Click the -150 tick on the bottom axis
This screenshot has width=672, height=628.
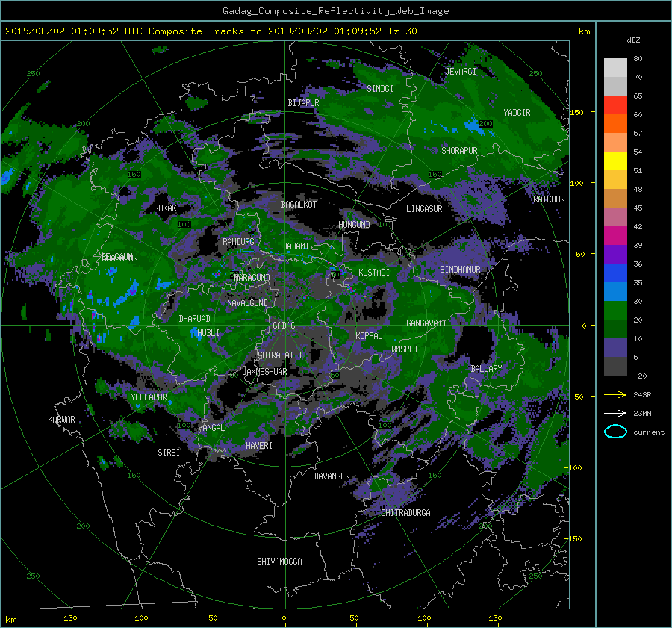point(68,618)
